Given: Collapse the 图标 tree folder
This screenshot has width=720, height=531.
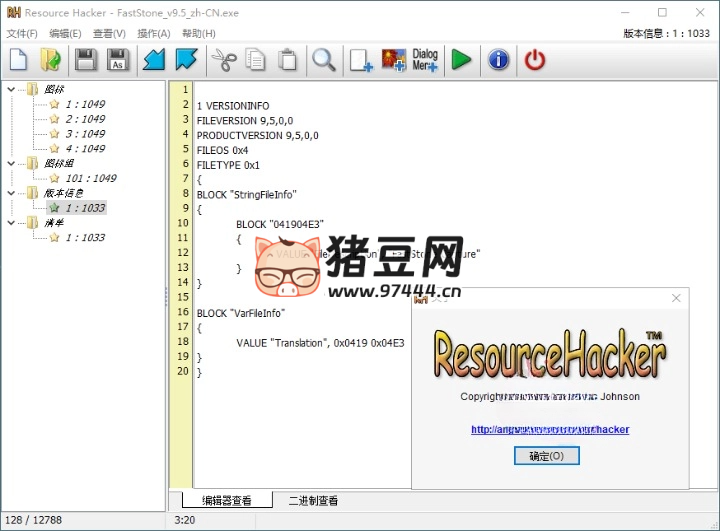Looking at the screenshot, I should pos(11,89).
